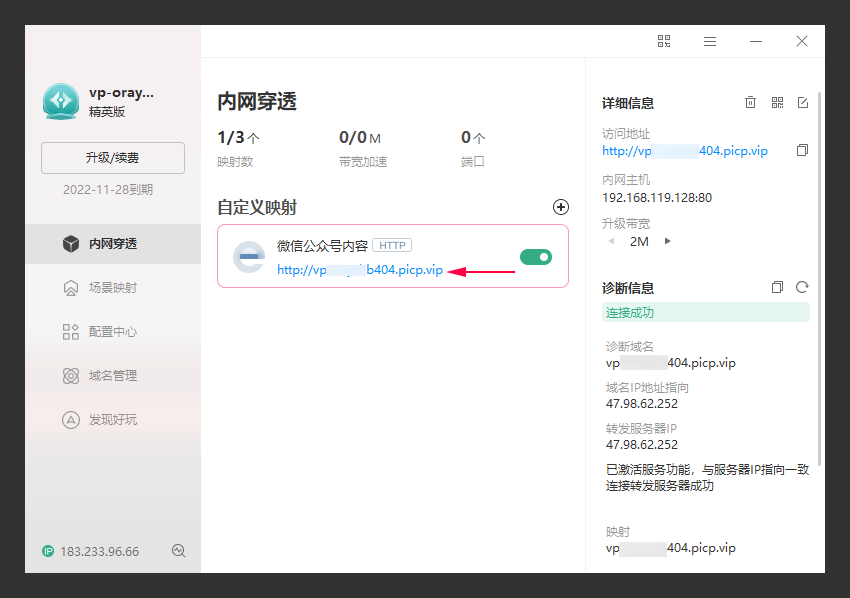Add a new custom mapping with plus icon
Viewport: 850px width, 598px height.
pyautogui.click(x=561, y=207)
